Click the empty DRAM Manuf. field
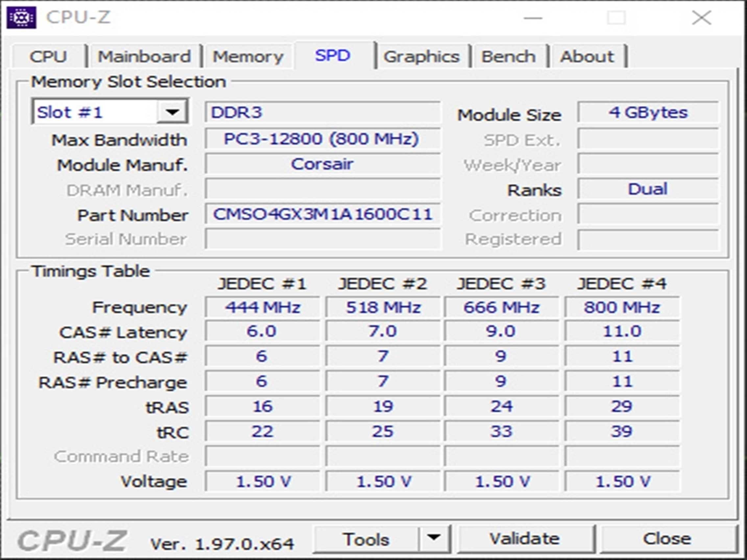Viewport: 747px width, 560px height. pyautogui.click(x=323, y=189)
